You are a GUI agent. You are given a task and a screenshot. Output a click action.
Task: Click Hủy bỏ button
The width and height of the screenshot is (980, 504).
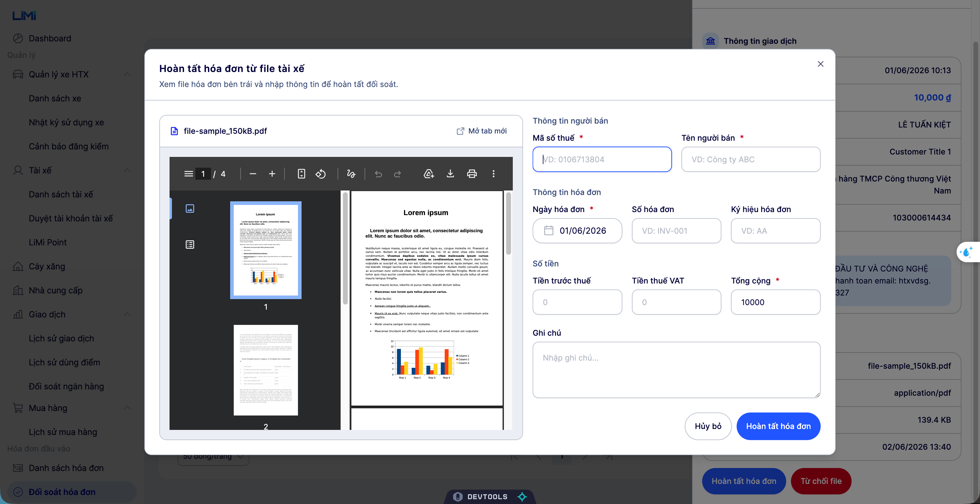point(708,426)
